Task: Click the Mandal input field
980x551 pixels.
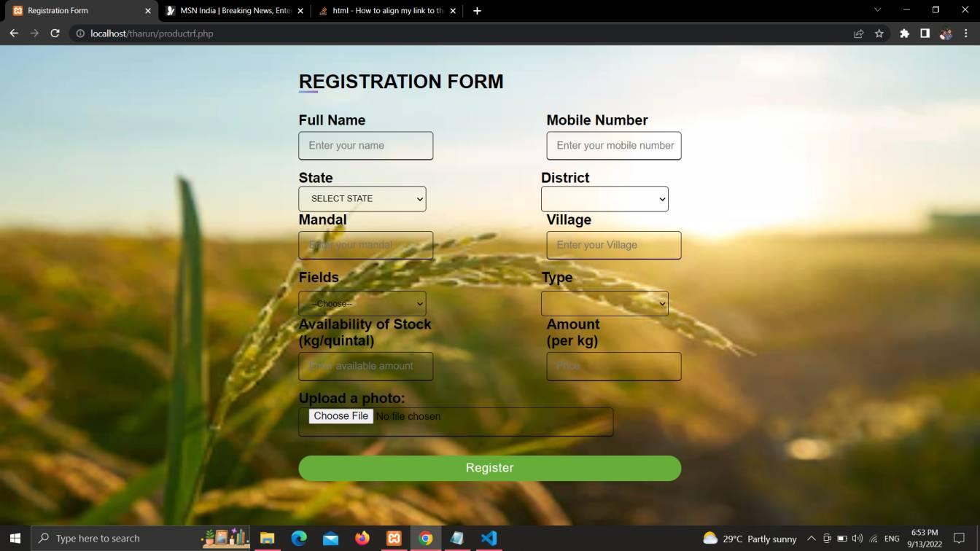Action: click(x=366, y=246)
